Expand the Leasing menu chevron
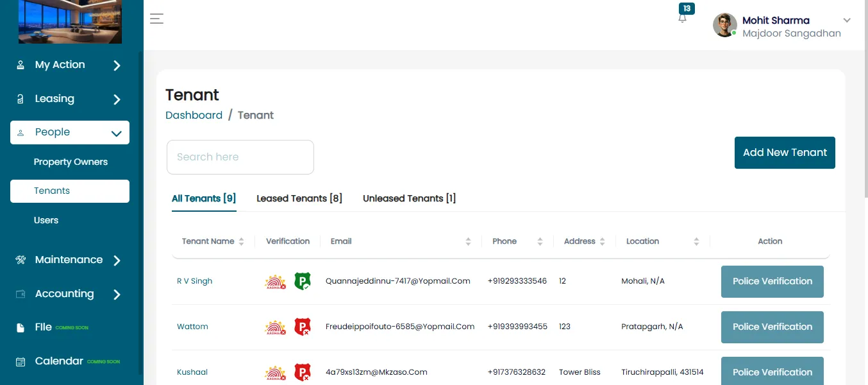 [x=117, y=99]
